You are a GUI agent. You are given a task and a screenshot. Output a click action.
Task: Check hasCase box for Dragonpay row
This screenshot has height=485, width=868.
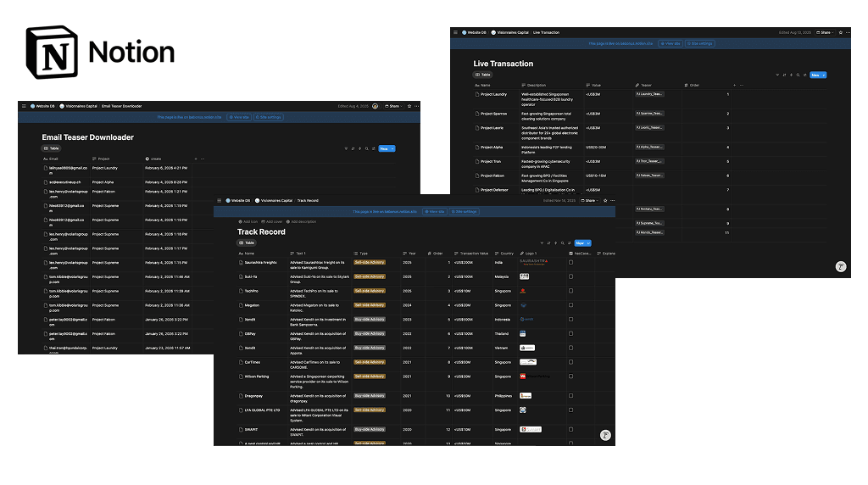click(570, 396)
